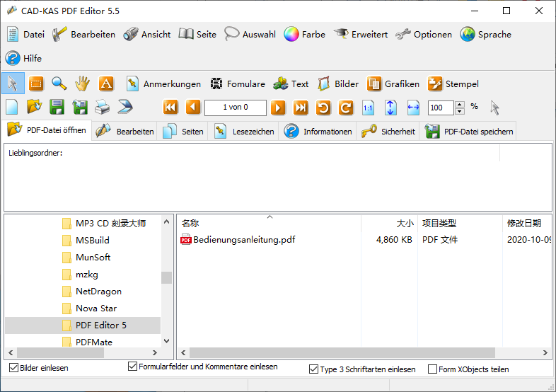Open the Ansicht menu
This screenshot has height=392, width=556.
tap(147, 35)
